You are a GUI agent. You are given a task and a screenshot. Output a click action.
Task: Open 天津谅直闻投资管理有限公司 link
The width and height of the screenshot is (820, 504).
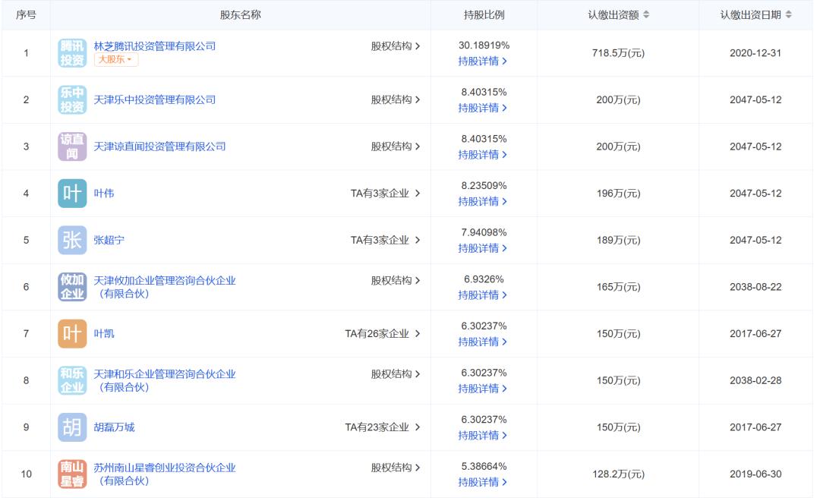tap(159, 146)
